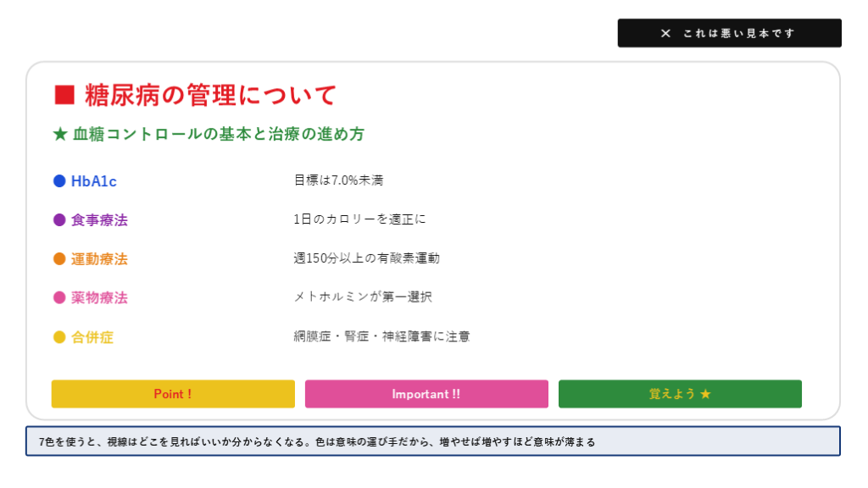Click the X icon in the black banner
This screenshot has width=868, height=488.
click(x=665, y=33)
